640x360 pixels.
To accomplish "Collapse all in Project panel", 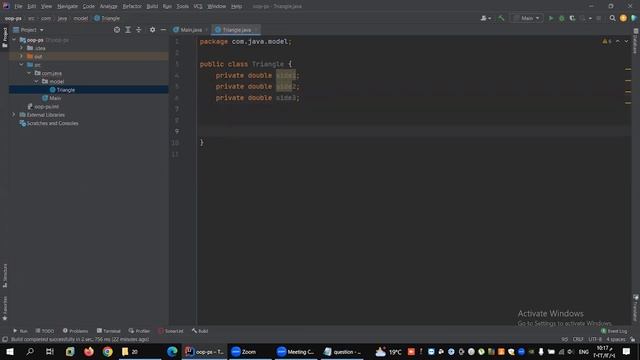I will (138, 30).
